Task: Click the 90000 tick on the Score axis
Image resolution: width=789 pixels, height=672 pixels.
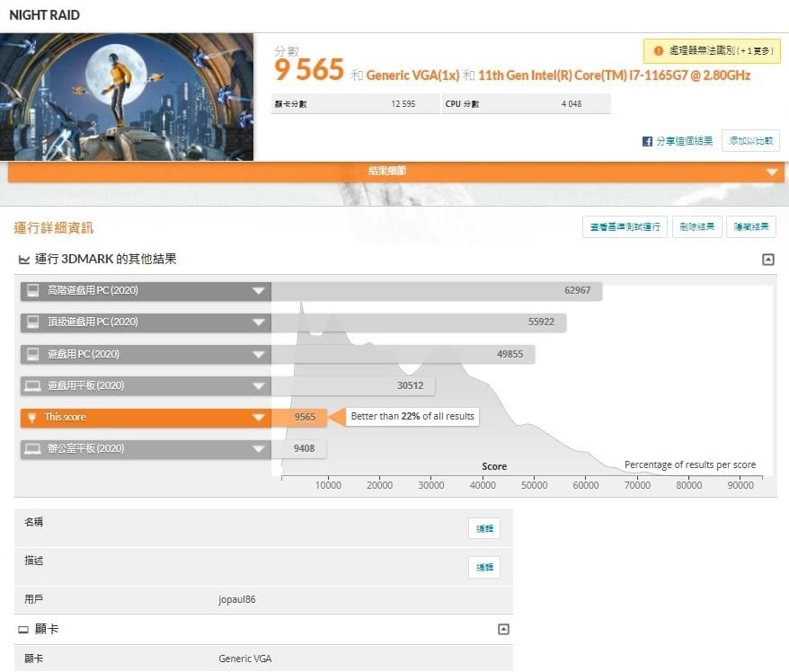Action: point(740,485)
